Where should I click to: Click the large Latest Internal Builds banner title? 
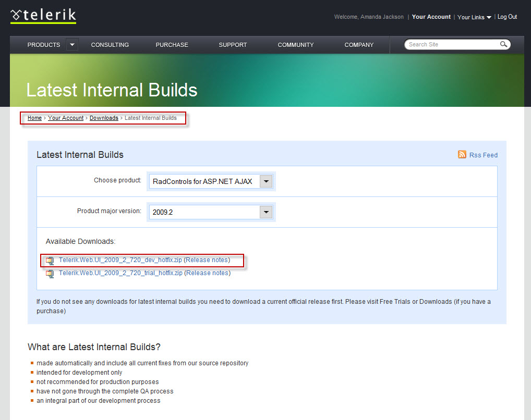tap(112, 90)
